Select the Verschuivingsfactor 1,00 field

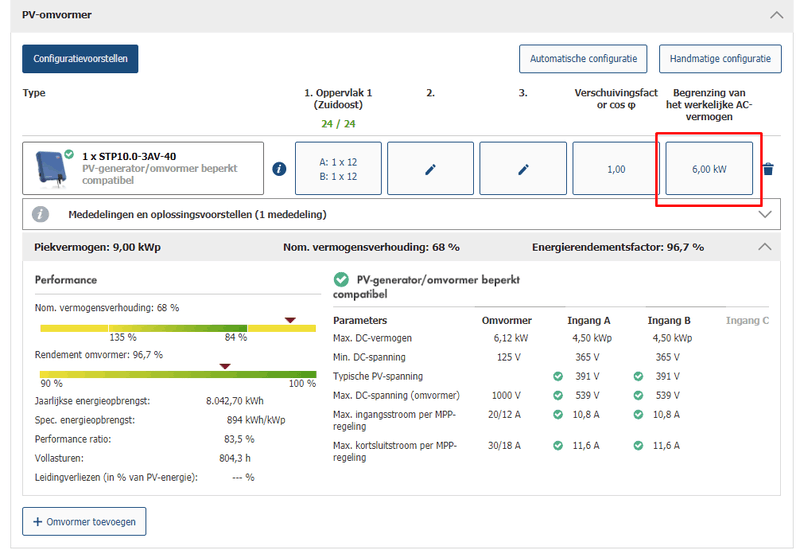(x=616, y=169)
